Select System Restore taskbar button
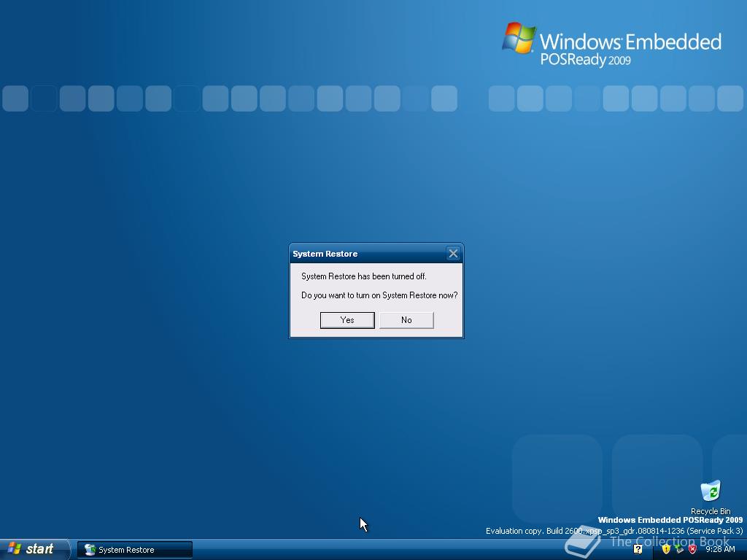The image size is (747, 560). pyautogui.click(x=135, y=550)
